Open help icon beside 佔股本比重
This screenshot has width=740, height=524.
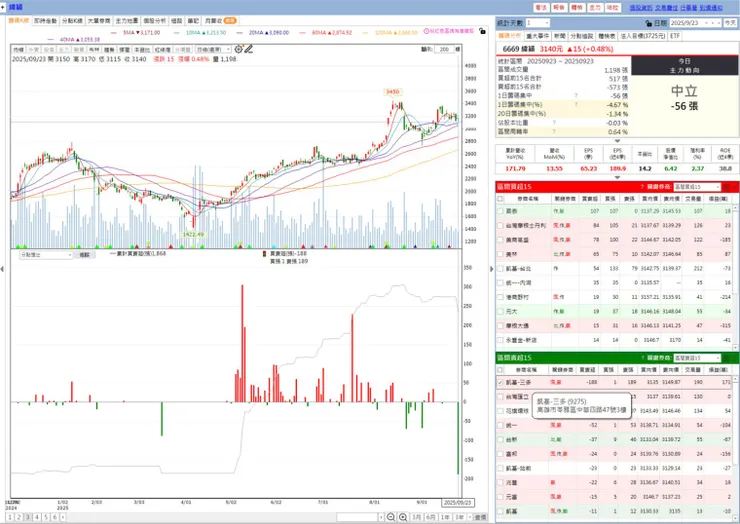tap(554, 123)
